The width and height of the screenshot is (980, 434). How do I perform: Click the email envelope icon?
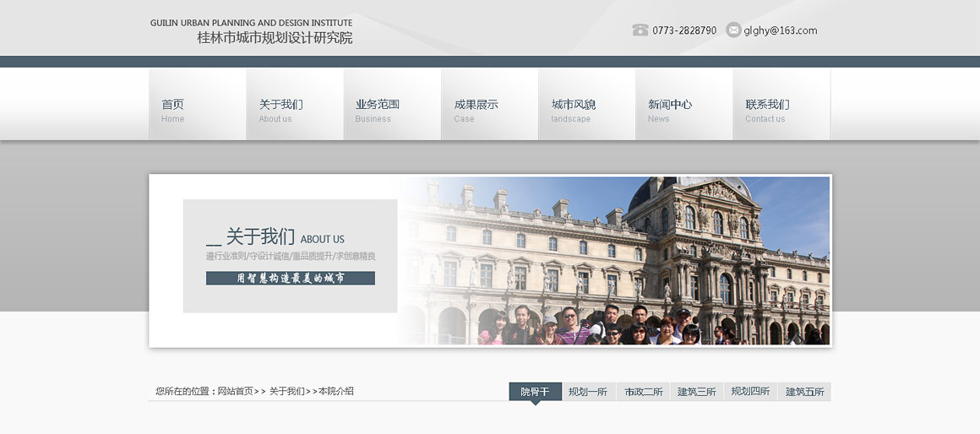(x=733, y=30)
